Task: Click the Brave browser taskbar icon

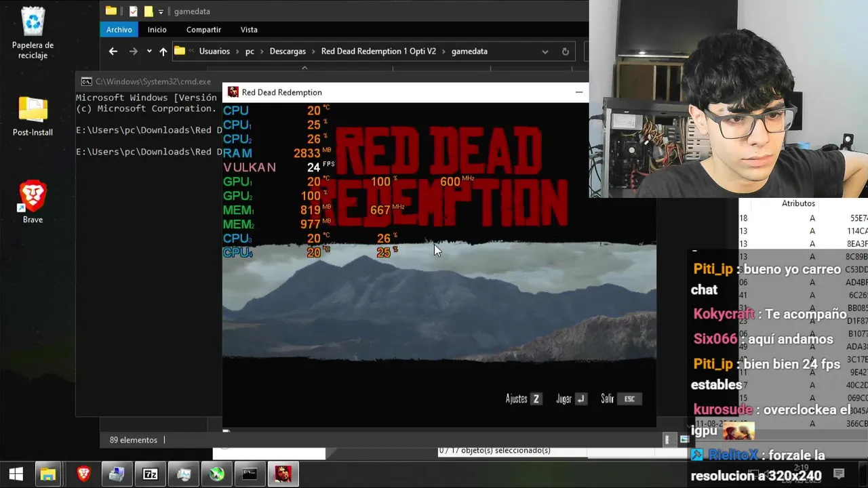Action: click(83, 474)
